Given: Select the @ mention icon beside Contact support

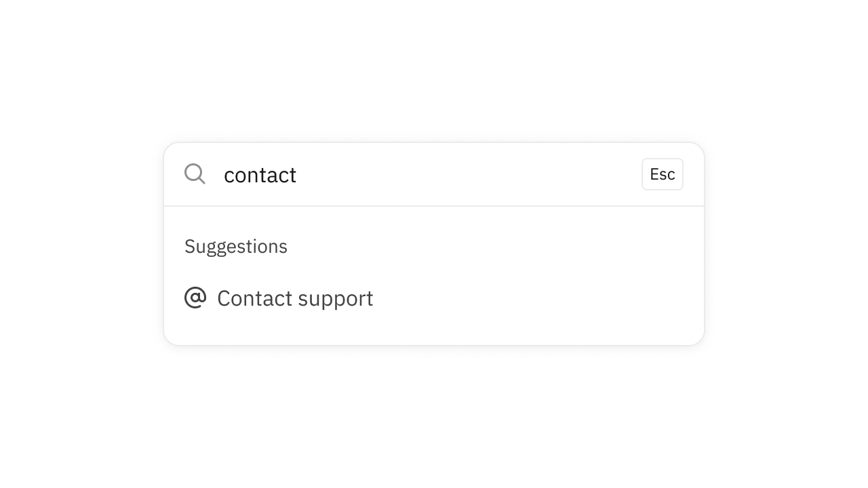Looking at the screenshot, I should pyautogui.click(x=195, y=298).
